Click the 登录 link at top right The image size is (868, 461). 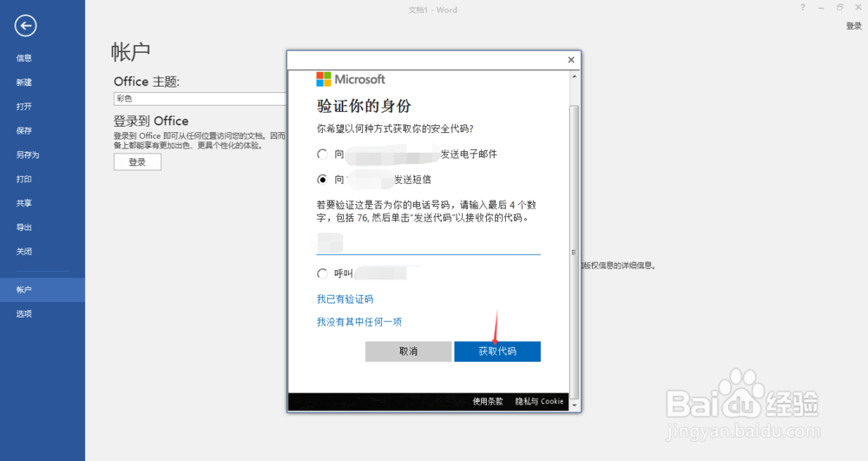click(x=853, y=26)
